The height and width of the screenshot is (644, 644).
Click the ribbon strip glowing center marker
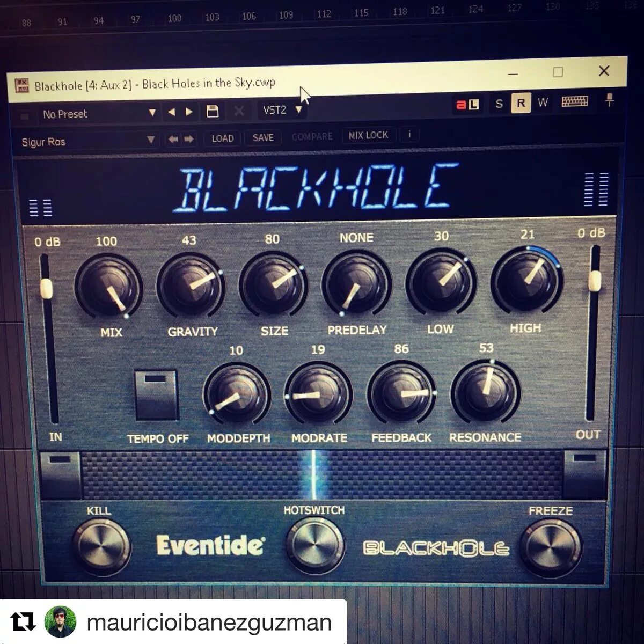point(314,475)
